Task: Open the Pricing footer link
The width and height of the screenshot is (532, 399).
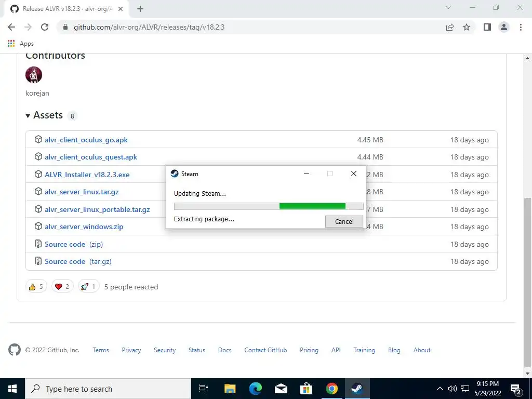Action: pyautogui.click(x=309, y=350)
